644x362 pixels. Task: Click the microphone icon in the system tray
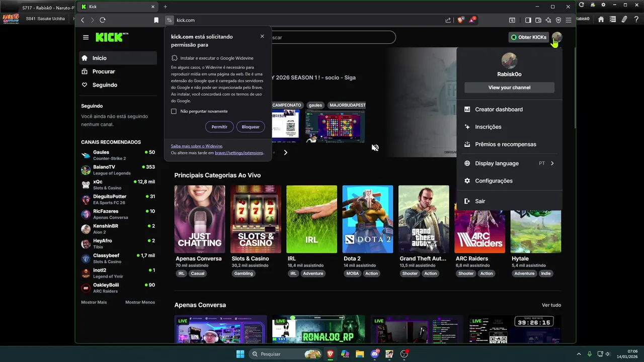589,354
